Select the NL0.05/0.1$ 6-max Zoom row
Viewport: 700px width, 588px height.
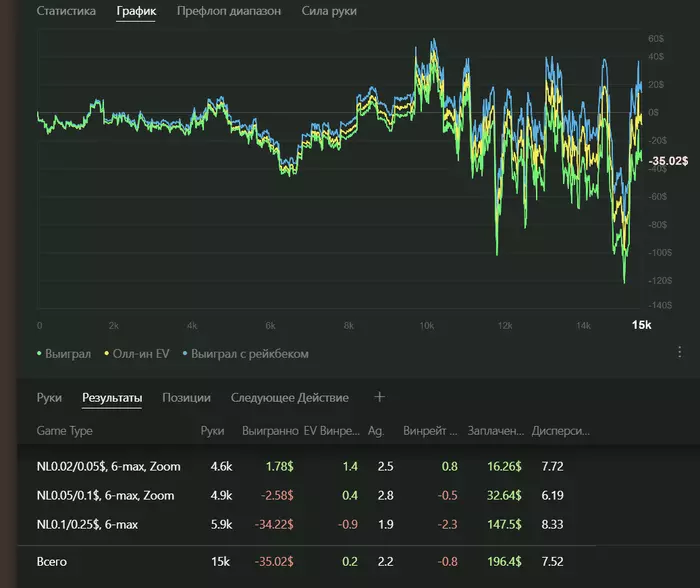pyautogui.click(x=105, y=495)
